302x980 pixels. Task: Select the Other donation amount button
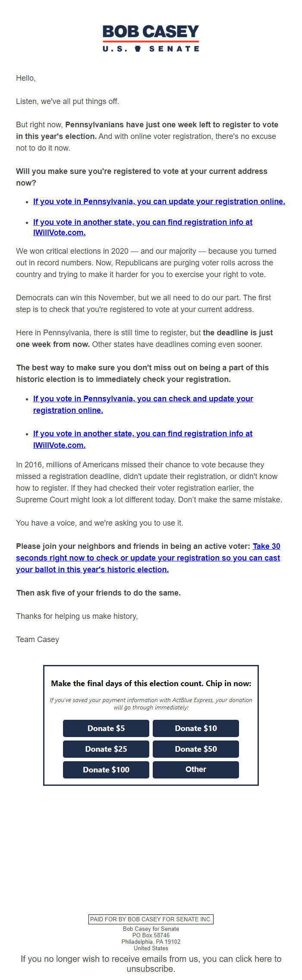tap(195, 770)
